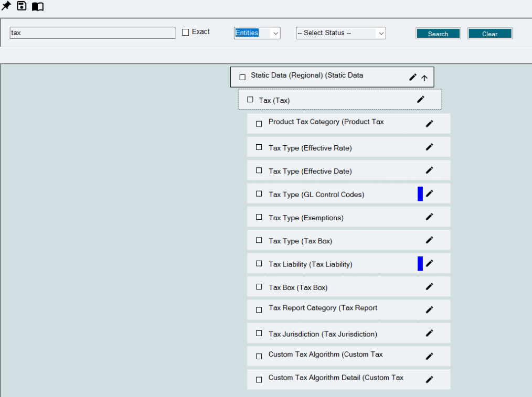The height and width of the screenshot is (397, 532).
Task: Select Custom Tax Algorithm label
Action: pyautogui.click(x=325, y=355)
